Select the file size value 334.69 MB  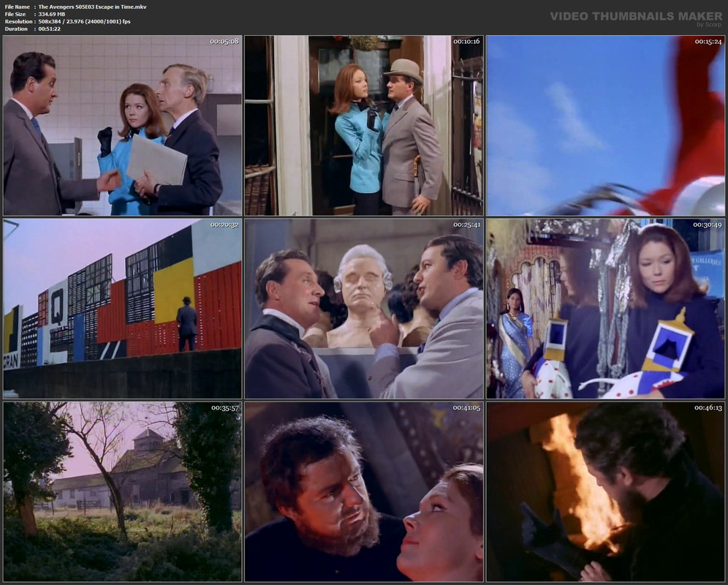[52, 14]
